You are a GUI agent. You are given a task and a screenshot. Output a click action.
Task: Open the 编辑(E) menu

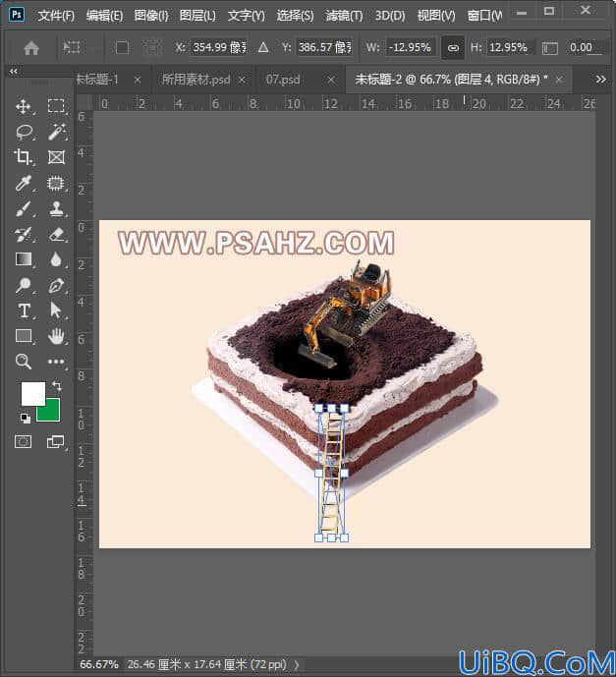pos(104,16)
